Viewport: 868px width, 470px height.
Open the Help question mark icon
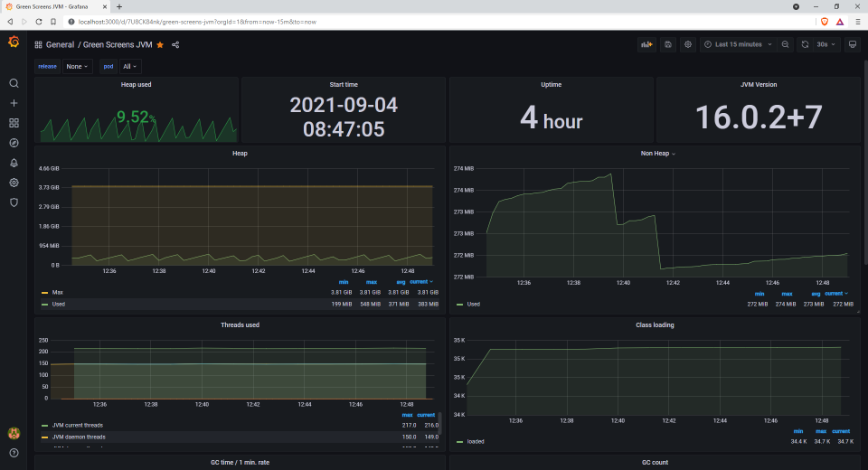pyautogui.click(x=14, y=453)
